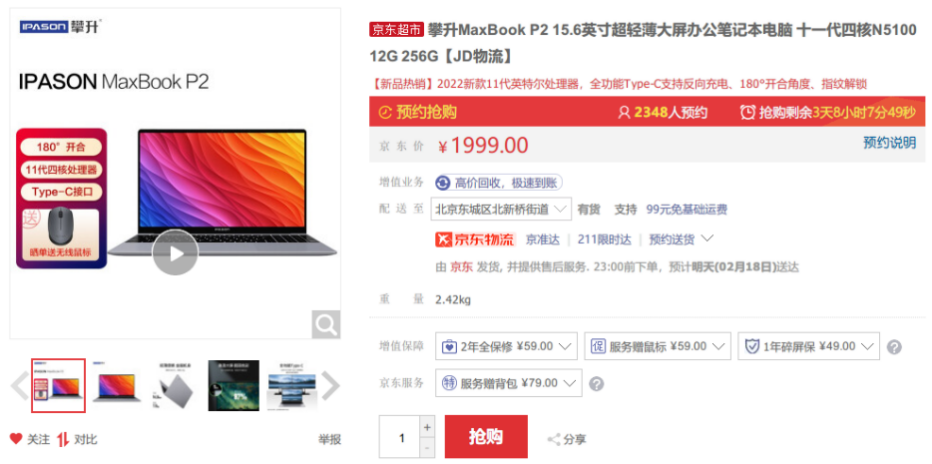Click the quantity input field
The width and height of the screenshot is (932, 464).
pyautogui.click(x=399, y=438)
